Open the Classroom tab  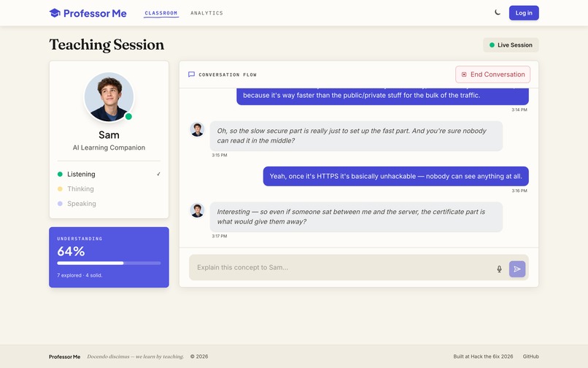click(161, 13)
